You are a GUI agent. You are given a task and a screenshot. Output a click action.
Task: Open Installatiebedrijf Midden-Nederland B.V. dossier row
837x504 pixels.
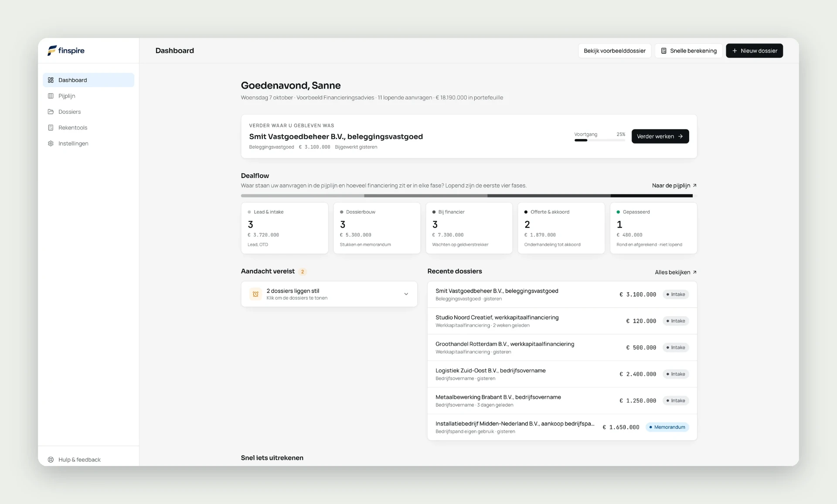(x=562, y=427)
